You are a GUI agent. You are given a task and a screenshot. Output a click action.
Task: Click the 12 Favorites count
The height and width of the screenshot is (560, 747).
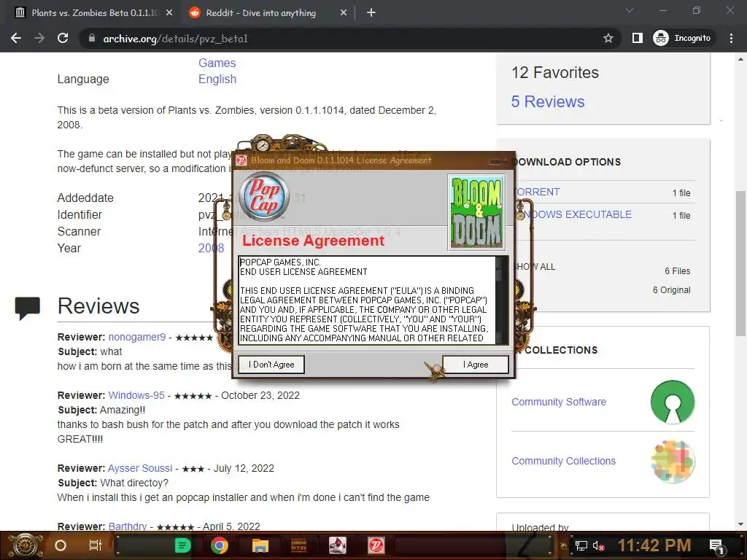[x=554, y=72]
